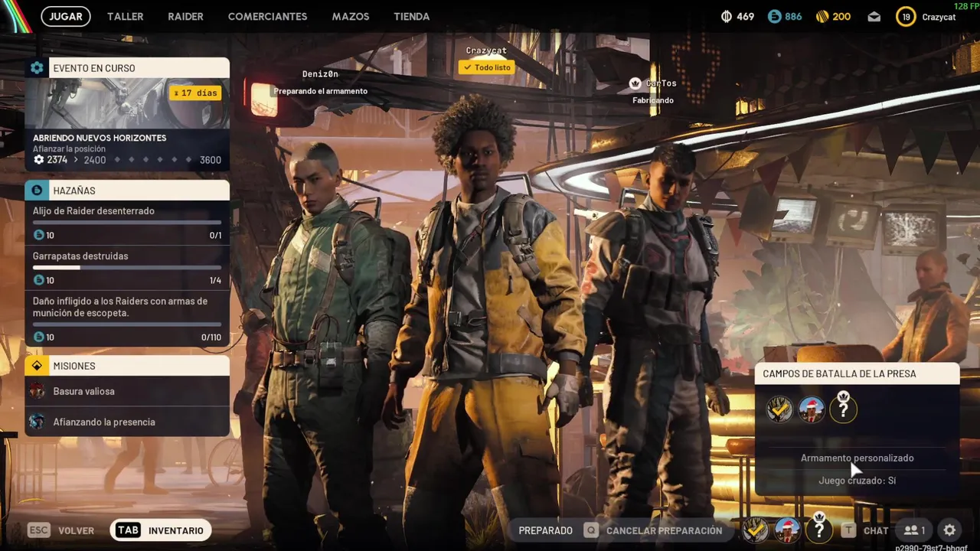Click the Misiones header icon

pyautogui.click(x=37, y=366)
